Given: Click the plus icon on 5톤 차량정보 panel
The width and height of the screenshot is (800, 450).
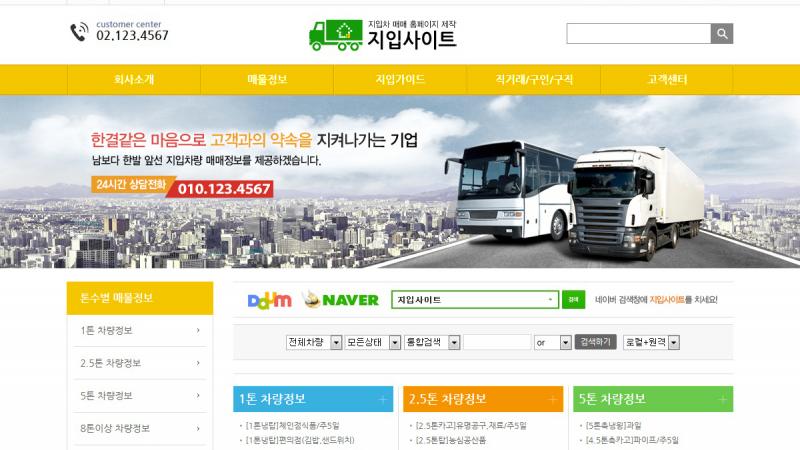Looking at the screenshot, I should click(x=722, y=399).
